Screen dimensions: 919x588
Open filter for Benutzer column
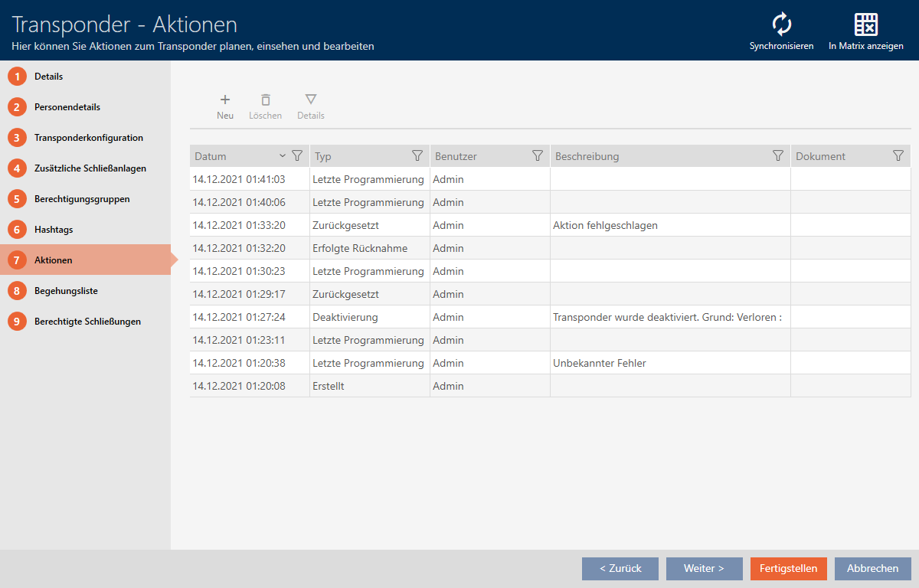(538, 155)
